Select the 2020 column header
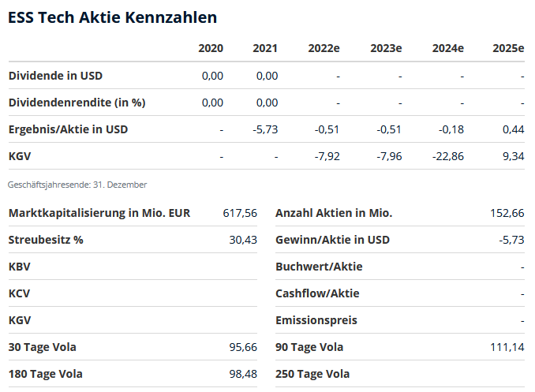Viewport: 535px width, 392px height. pos(211,49)
